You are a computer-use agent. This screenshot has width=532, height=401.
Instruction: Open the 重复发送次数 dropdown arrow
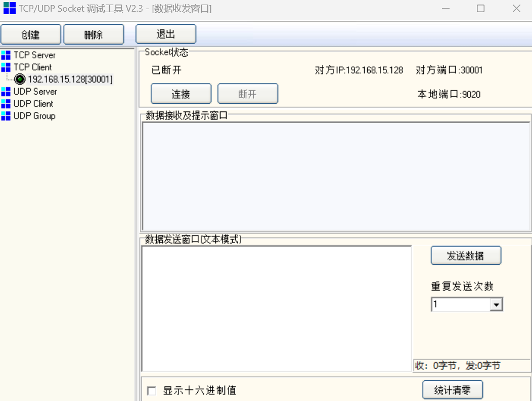coord(497,305)
